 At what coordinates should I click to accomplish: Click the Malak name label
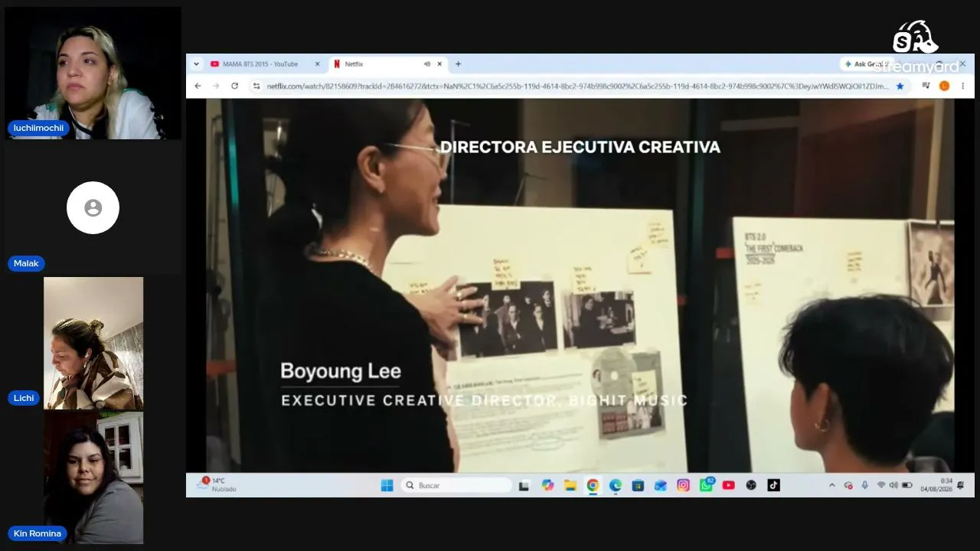point(26,263)
